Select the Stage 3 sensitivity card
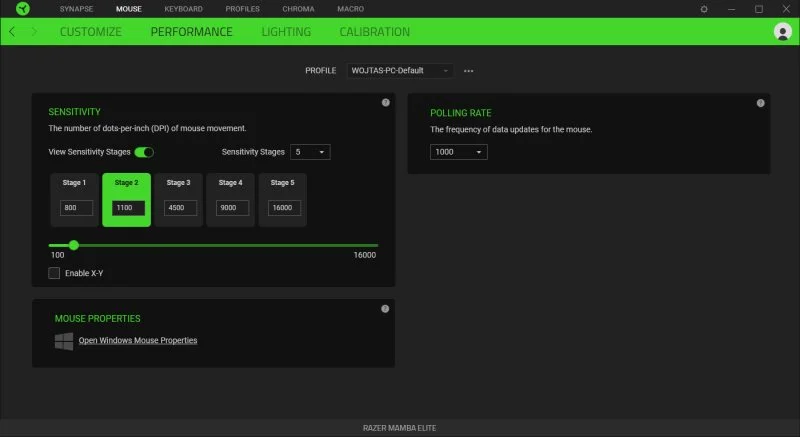Screen dimensions: 800x437 click(x=179, y=200)
